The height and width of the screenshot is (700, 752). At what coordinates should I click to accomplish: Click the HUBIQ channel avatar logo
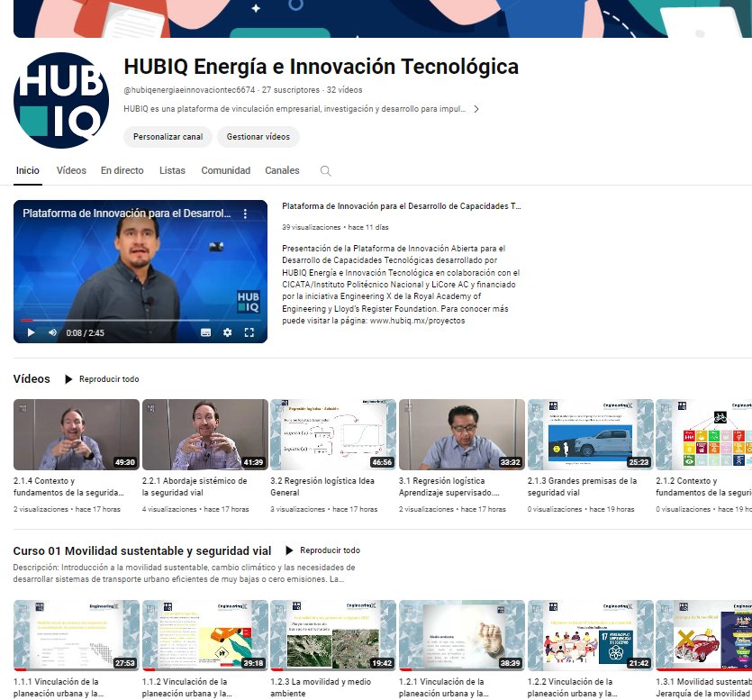point(61,100)
